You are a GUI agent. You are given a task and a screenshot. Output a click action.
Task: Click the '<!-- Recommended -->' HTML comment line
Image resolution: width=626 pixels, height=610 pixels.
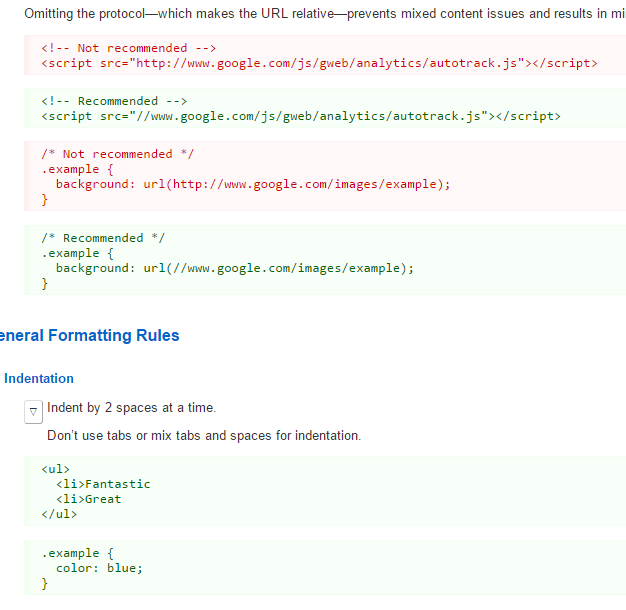click(114, 101)
